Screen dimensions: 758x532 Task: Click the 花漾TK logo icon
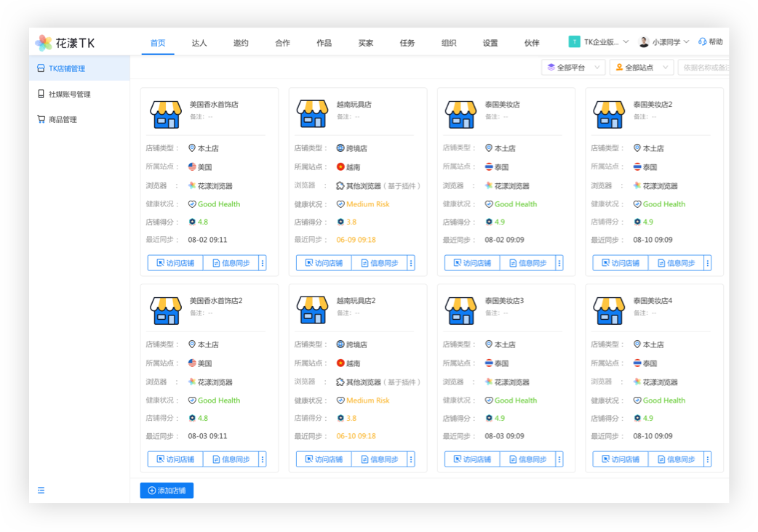(x=44, y=43)
